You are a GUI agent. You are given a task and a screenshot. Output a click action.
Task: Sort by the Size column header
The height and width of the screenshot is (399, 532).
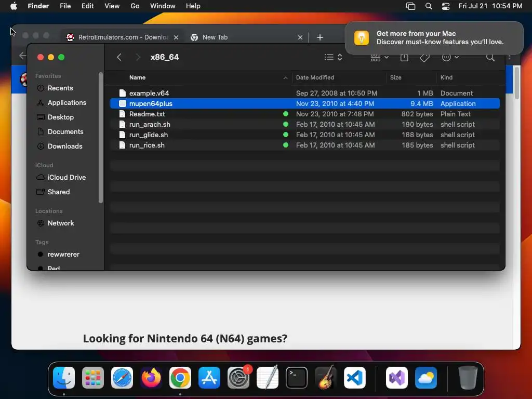point(395,77)
